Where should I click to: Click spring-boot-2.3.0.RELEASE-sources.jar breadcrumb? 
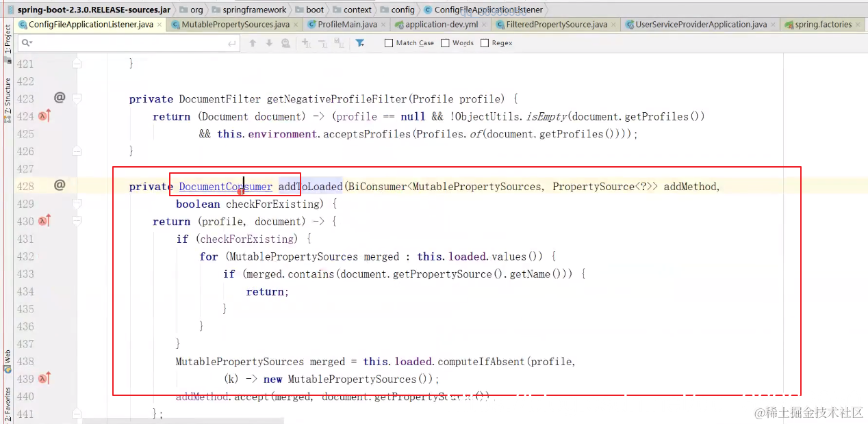(89, 10)
